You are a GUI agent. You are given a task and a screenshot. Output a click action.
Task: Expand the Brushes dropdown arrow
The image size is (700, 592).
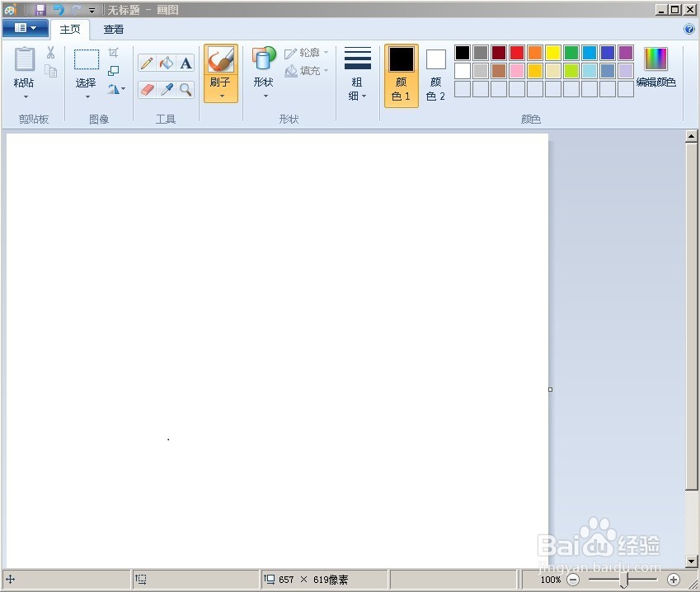point(222,96)
